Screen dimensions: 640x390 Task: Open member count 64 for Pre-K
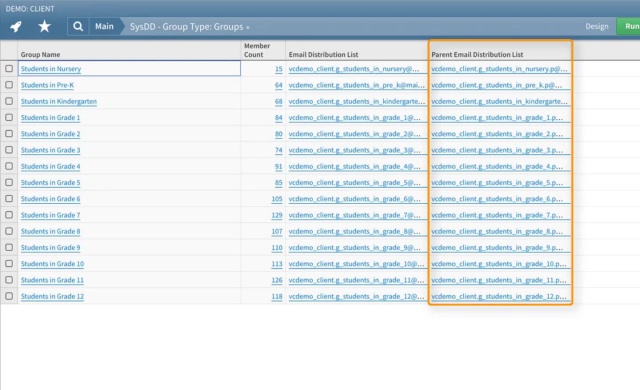tap(279, 85)
